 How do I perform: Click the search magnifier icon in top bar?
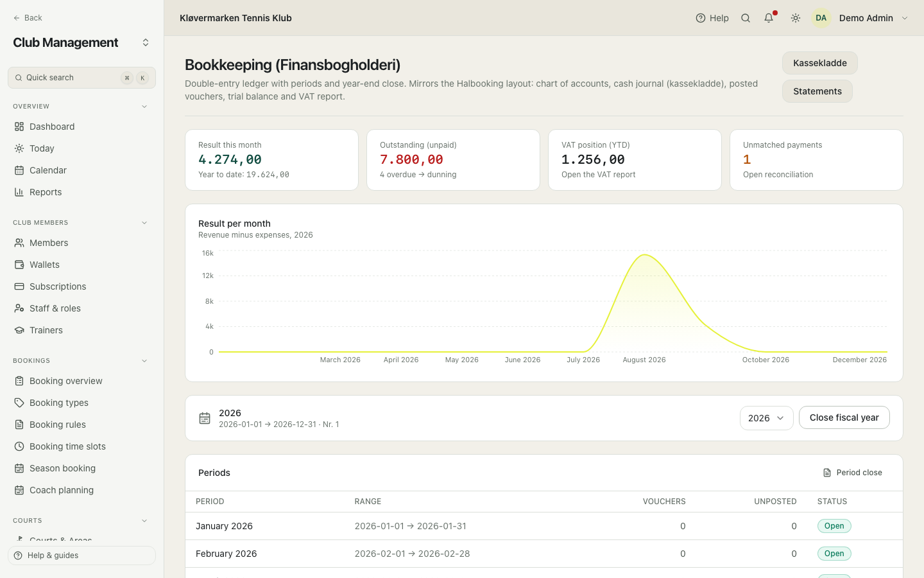tap(746, 18)
